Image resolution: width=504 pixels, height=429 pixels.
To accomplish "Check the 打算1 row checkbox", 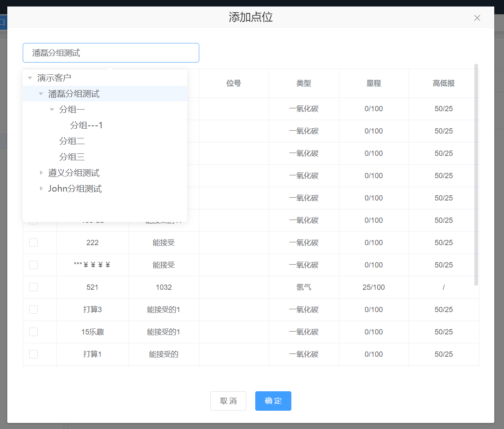I will [34, 354].
